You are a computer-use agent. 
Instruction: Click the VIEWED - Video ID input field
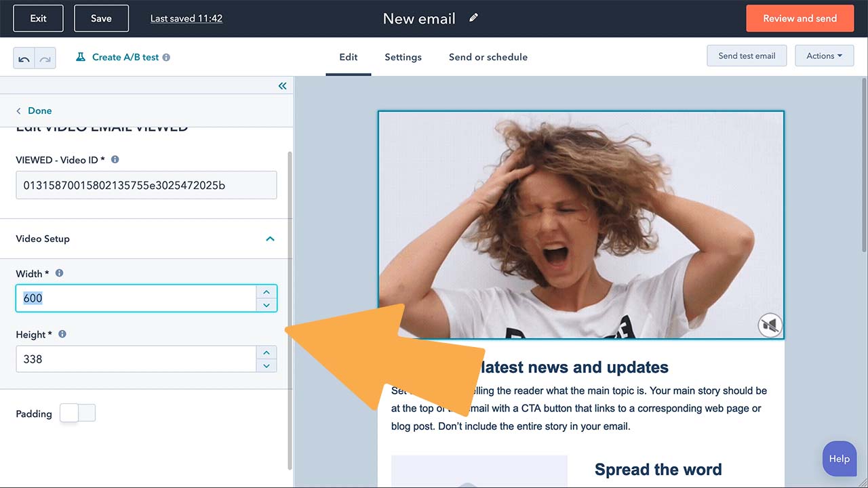click(x=146, y=185)
